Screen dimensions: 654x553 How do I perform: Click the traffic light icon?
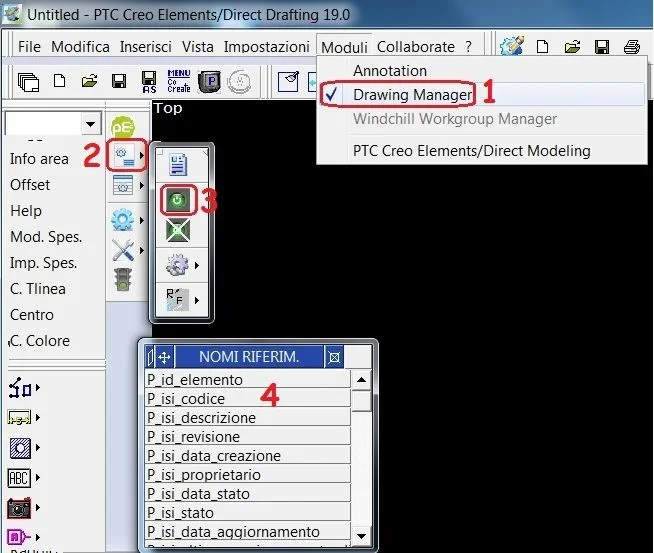tap(123, 279)
